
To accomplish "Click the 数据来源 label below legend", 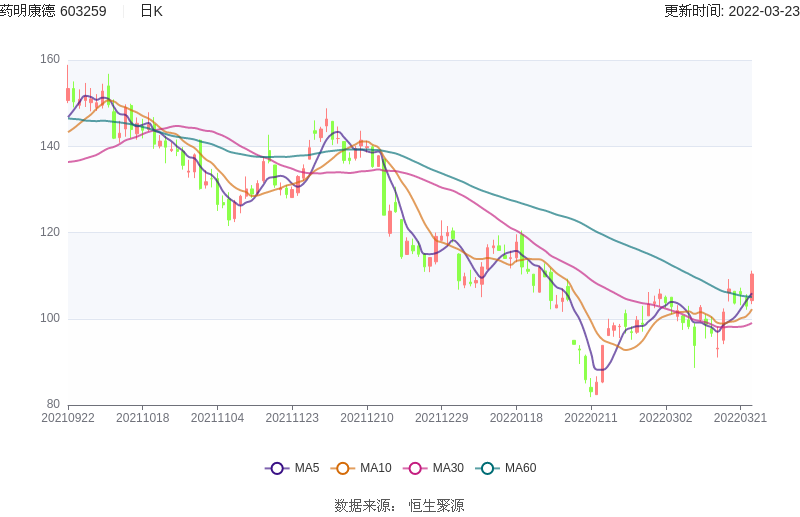I will pyautogui.click(x=363, y=506).
